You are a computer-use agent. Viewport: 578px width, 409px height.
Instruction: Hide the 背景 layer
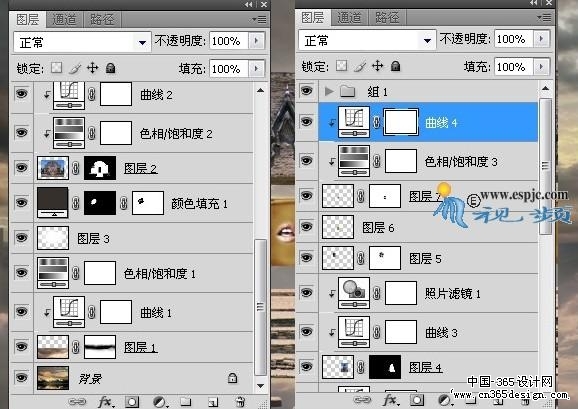[x=21, y=378]
